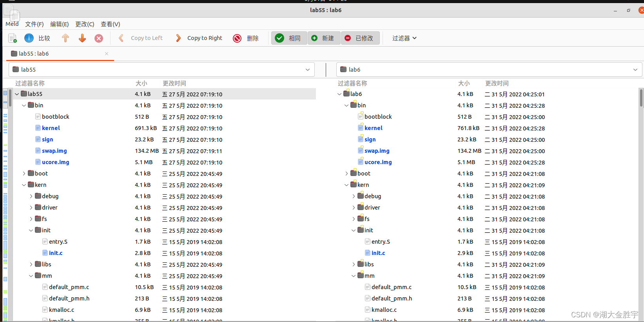The height and width of the screenshot is (322, 644).
Task: Click the lab55 root folder icon
Action: [24, 94]
